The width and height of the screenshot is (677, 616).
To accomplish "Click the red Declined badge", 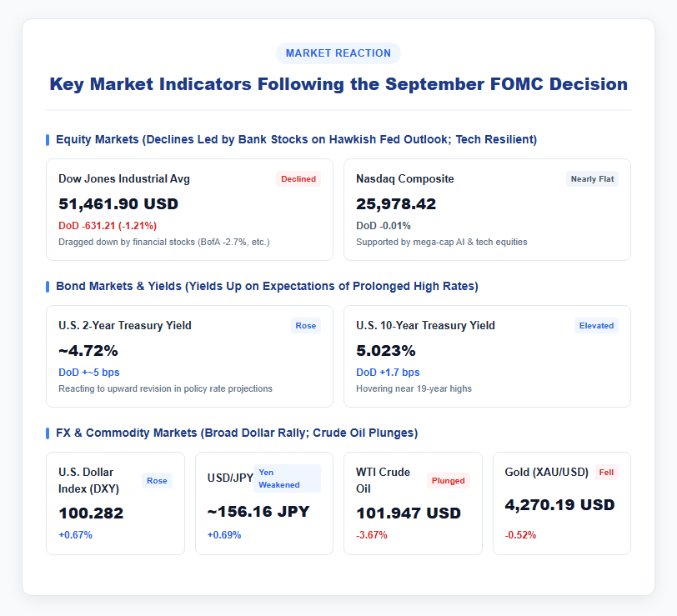I will click(298, 178).
